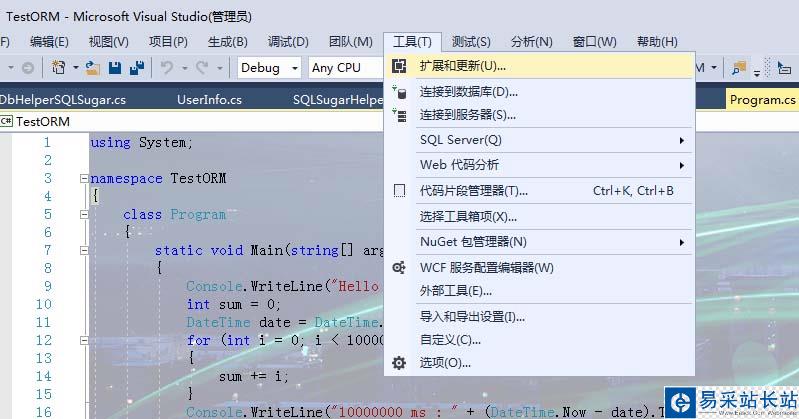Screen dimensions: 799x419
Task: Save the current file with disk icon
Action: [115, 67]
